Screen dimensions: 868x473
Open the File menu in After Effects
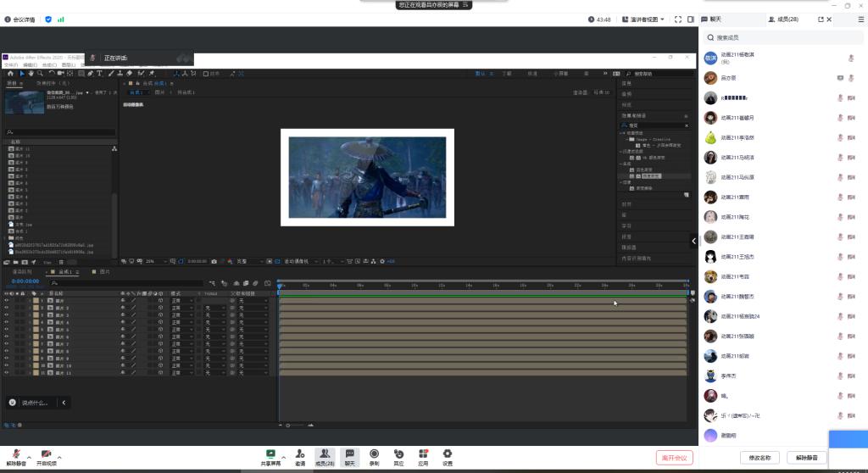[10, 64]
